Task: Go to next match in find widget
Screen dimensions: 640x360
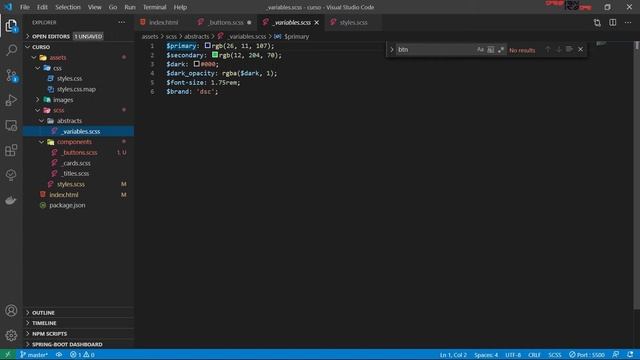Action: 558,49
